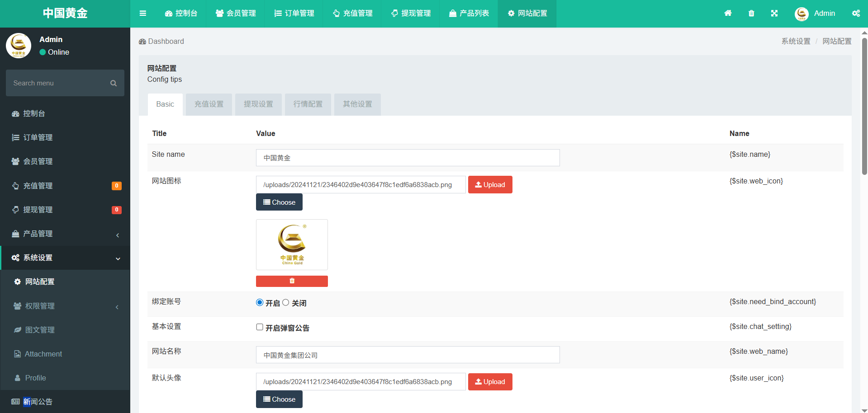Switch to the 充值设置 tab

click(x=209, y=104)
